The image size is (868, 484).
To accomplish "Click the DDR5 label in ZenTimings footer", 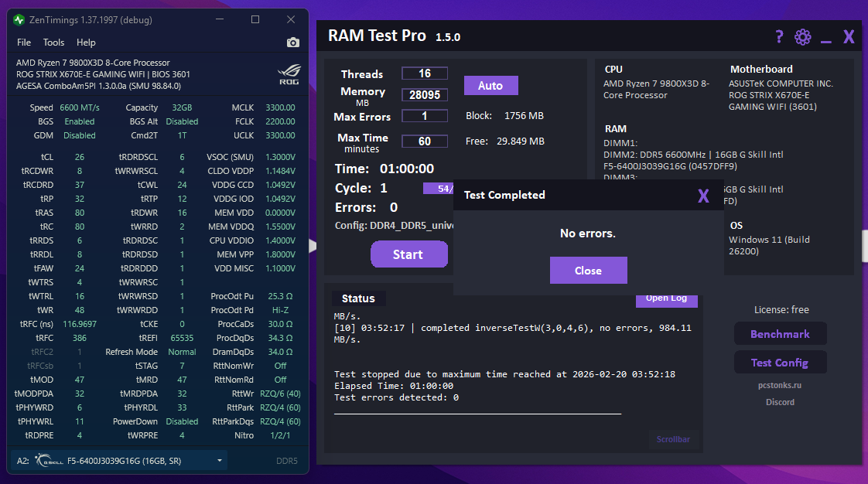I will coord(287,461).
